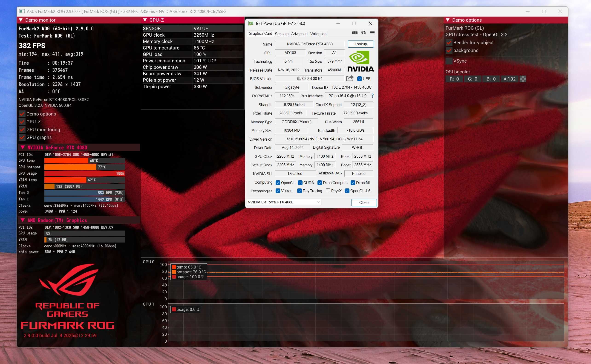Switch to the Sensors tab
The width and height of the screenshot is (591, 364).
tap(282, 34)
